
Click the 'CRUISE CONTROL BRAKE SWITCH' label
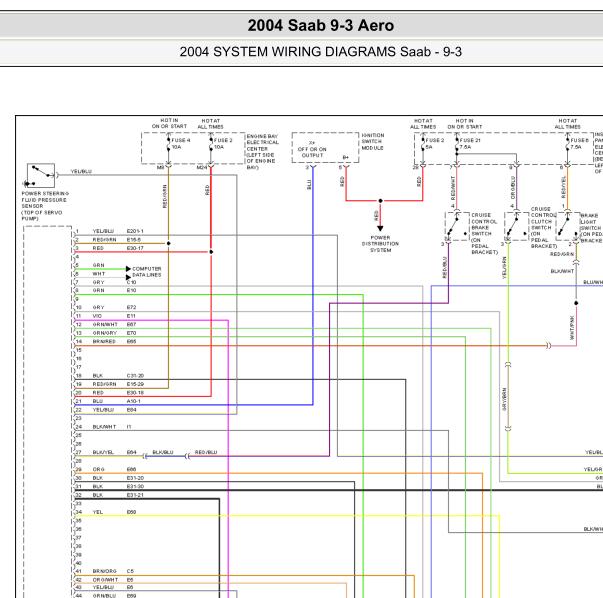click(x=485, y=233)
